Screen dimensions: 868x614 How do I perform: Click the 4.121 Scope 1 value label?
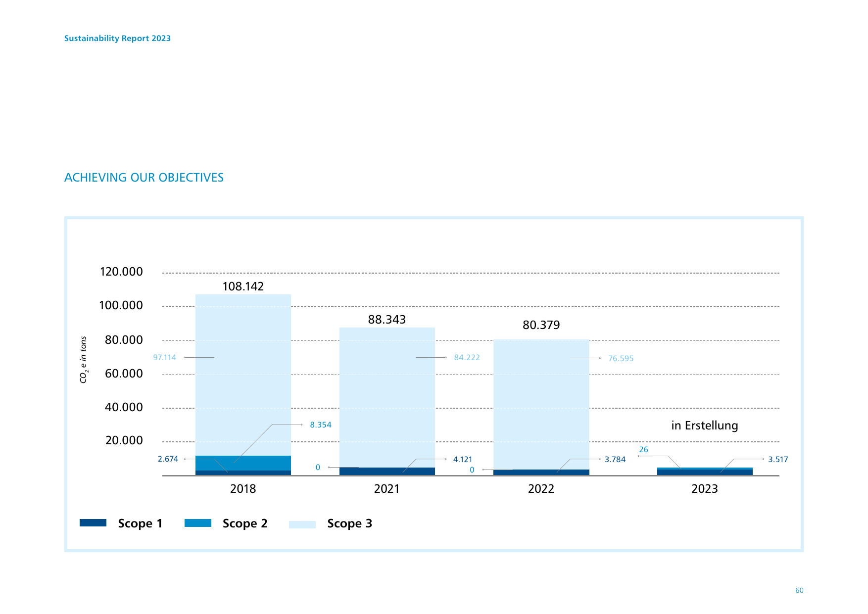pyautogui.click(x=463, y=459)
